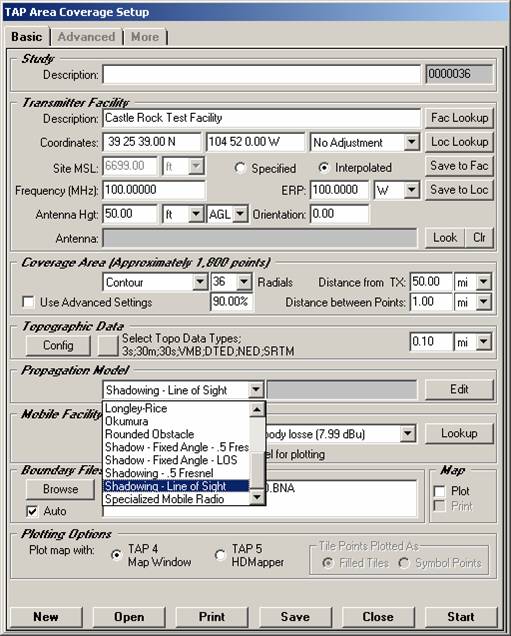Click the Frequency (MHz) input field
This screenshot has width=511, height=636.
[154, 190]
